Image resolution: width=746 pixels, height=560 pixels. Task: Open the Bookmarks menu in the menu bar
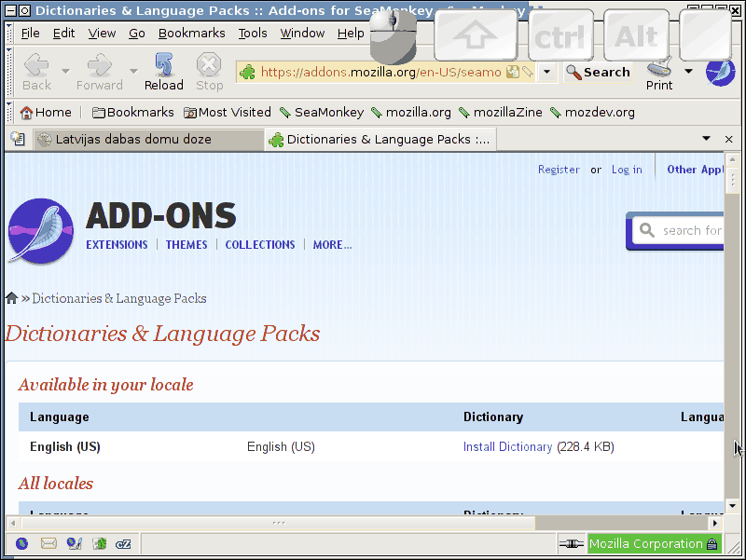(192, 33)
